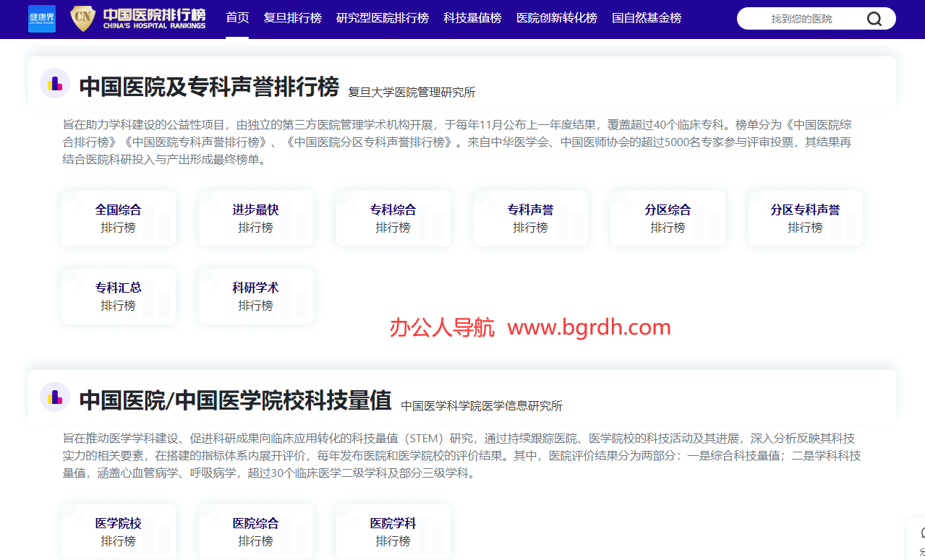Open the 进步最快 排行榜 card
Screen dimensions: 925x560
[256, 218]
